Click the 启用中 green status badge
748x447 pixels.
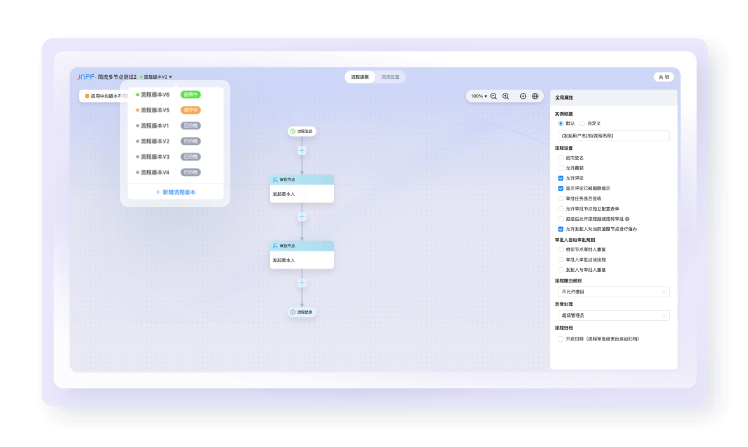(x=190, y=94)
